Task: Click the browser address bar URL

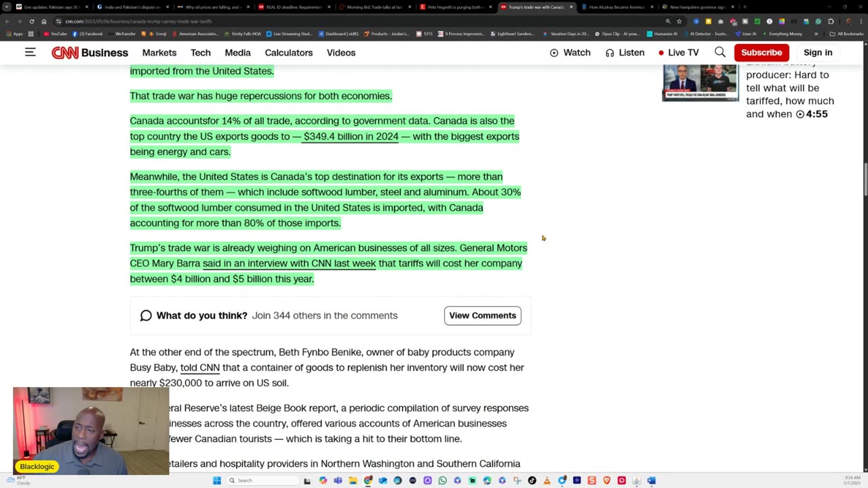Action: [x=138, y=21]
